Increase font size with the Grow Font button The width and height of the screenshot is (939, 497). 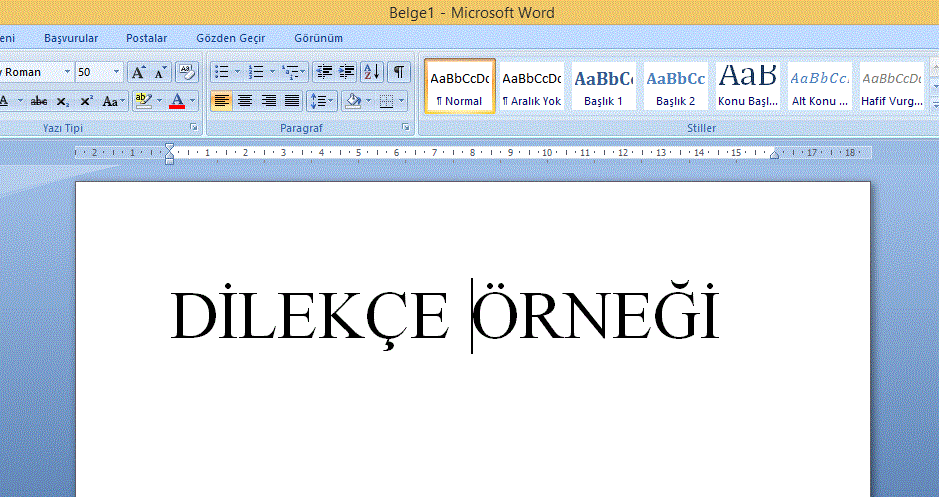pos(138,72)
